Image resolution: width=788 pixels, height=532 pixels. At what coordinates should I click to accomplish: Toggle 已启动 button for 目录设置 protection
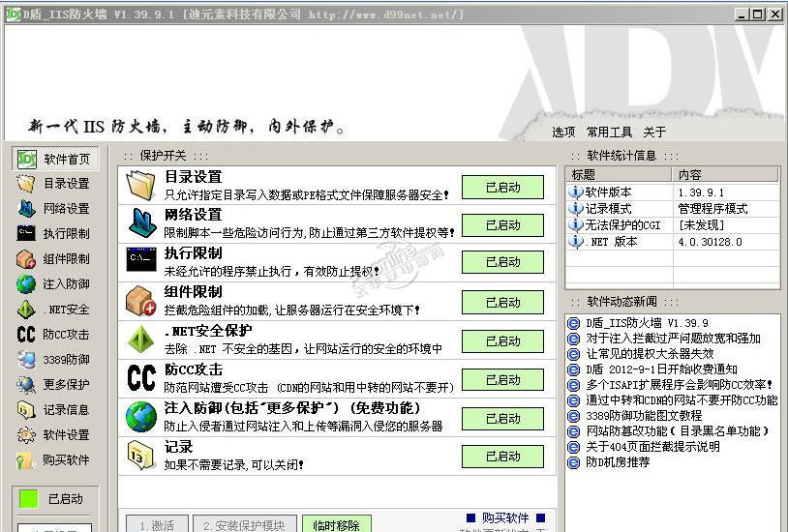point(502,187)
